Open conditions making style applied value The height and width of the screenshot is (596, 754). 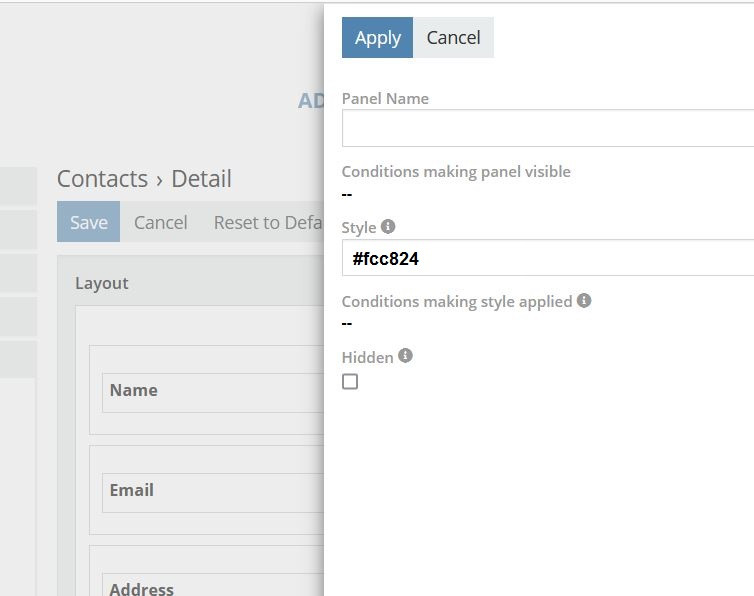[x=347, y=323]
